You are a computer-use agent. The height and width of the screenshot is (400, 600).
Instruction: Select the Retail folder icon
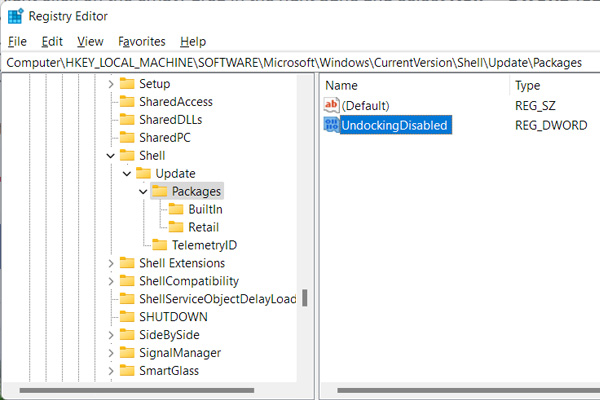pyautogui.click(x=176, y=227)
